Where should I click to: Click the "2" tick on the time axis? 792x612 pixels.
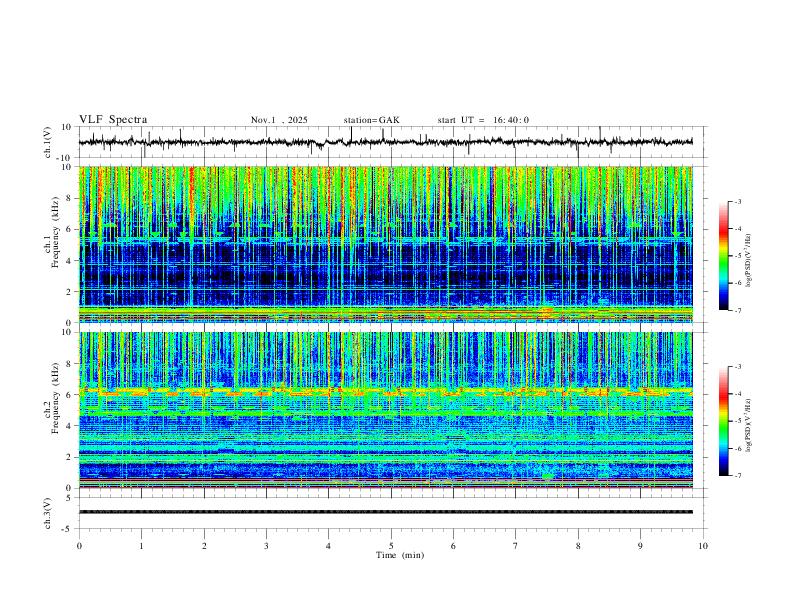click(204, 546)
